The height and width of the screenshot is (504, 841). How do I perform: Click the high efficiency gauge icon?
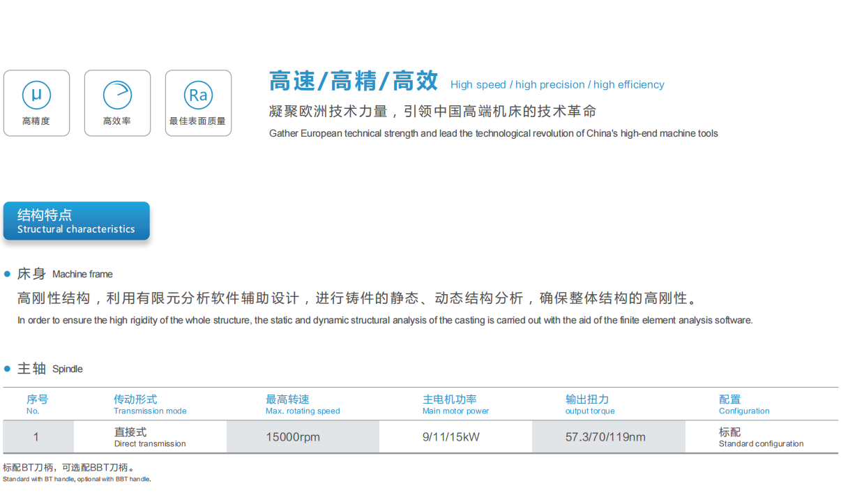click(x=117, y=96)
